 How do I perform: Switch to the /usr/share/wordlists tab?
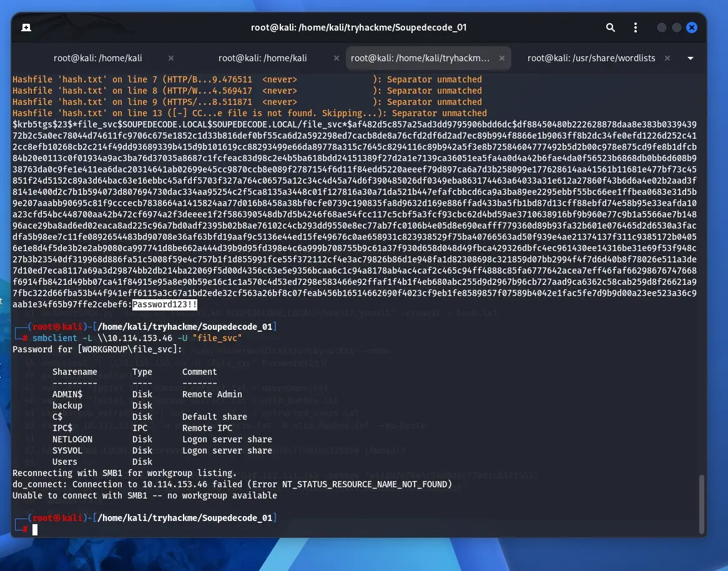point(591,58)
